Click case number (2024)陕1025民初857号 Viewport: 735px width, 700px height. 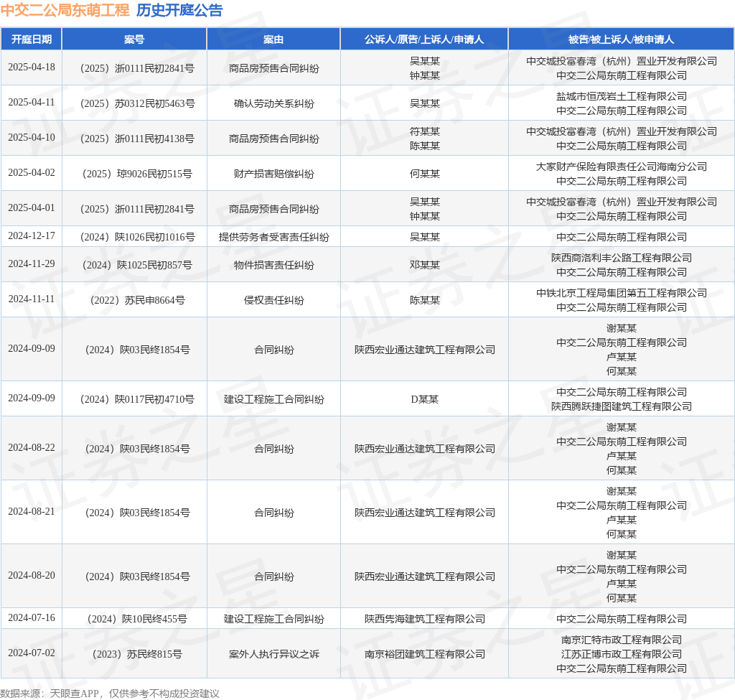[x=137, y=266]
